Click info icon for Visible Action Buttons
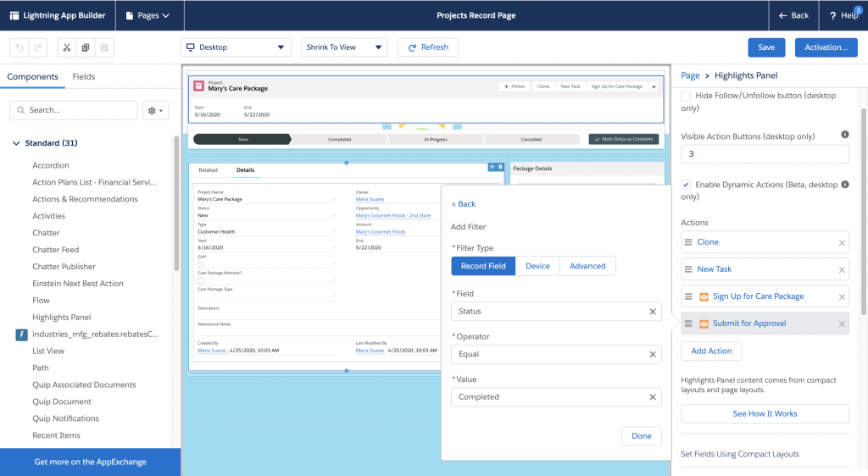868x476 pixels. 845,135
